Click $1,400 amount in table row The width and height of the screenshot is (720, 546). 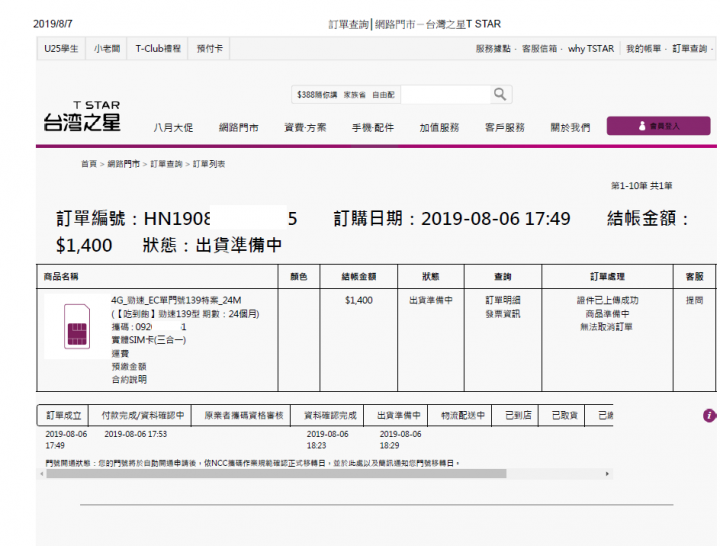359,300
